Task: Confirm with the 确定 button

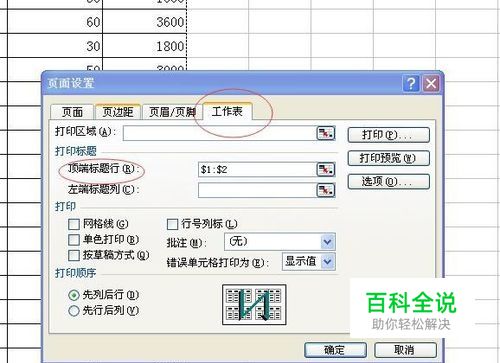Action: coord(335,350)
